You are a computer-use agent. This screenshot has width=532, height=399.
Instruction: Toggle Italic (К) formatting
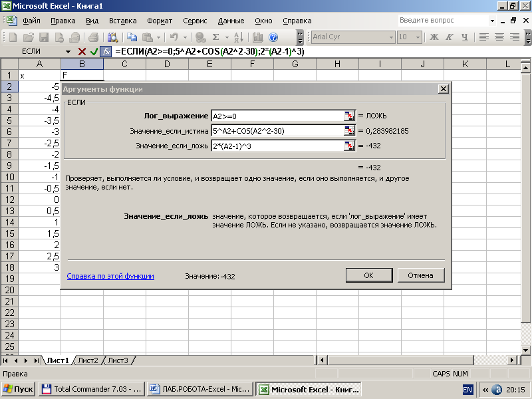[x=450, y=37]
